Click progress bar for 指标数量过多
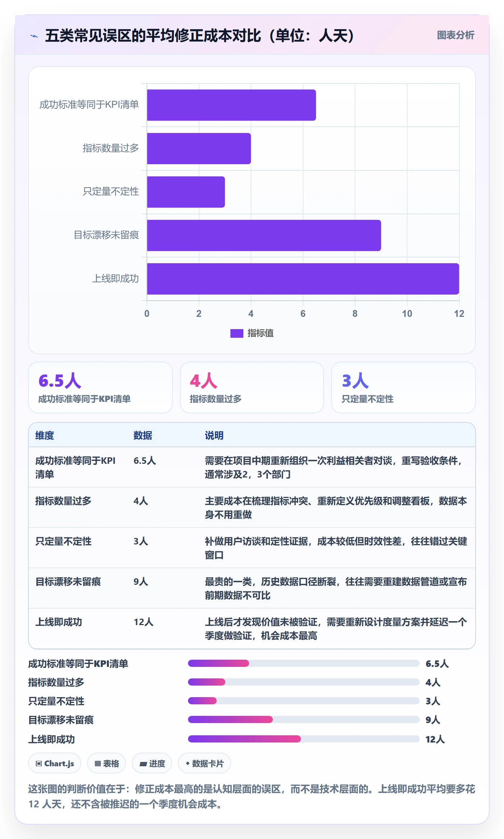 click(x=303, y=682)
